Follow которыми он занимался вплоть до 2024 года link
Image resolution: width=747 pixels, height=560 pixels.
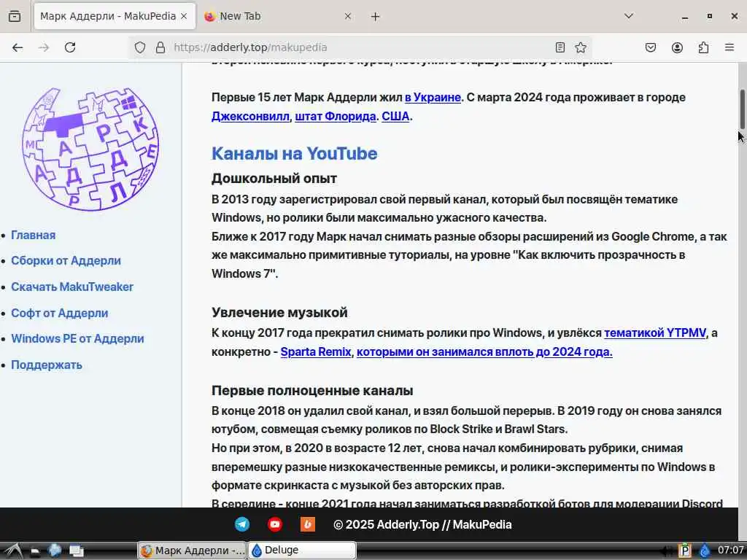click(x=484, y=352)
